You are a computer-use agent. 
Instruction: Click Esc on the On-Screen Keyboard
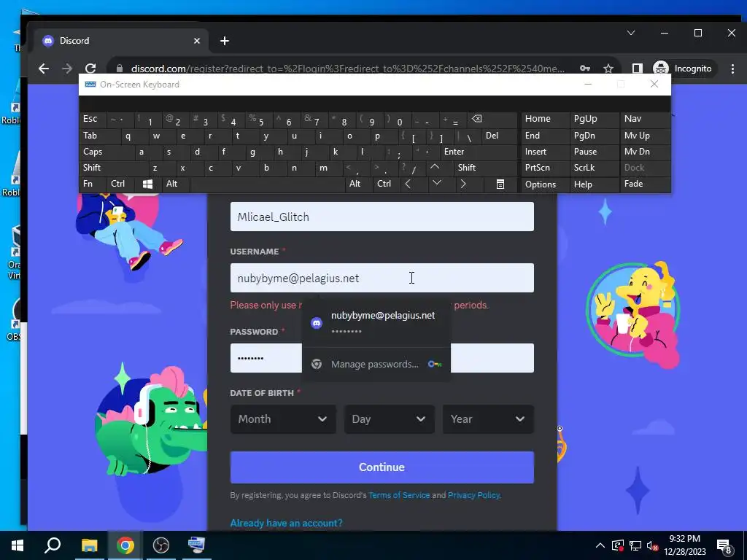point(93,119)
